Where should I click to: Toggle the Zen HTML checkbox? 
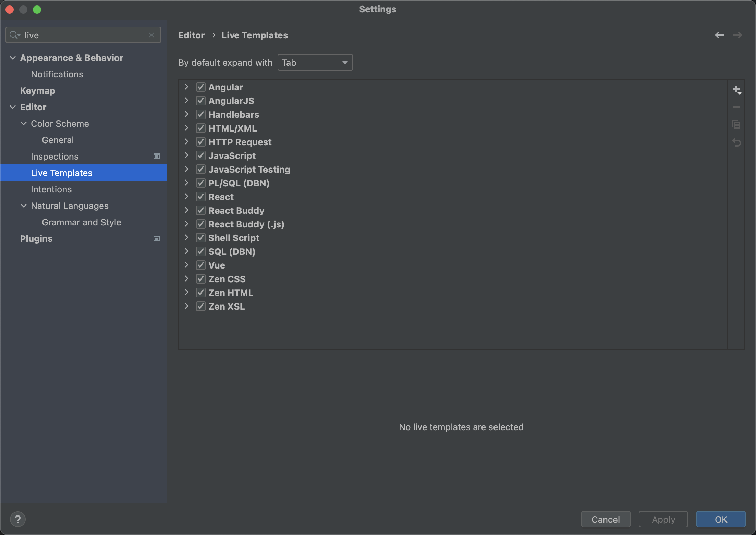[200, 293]
